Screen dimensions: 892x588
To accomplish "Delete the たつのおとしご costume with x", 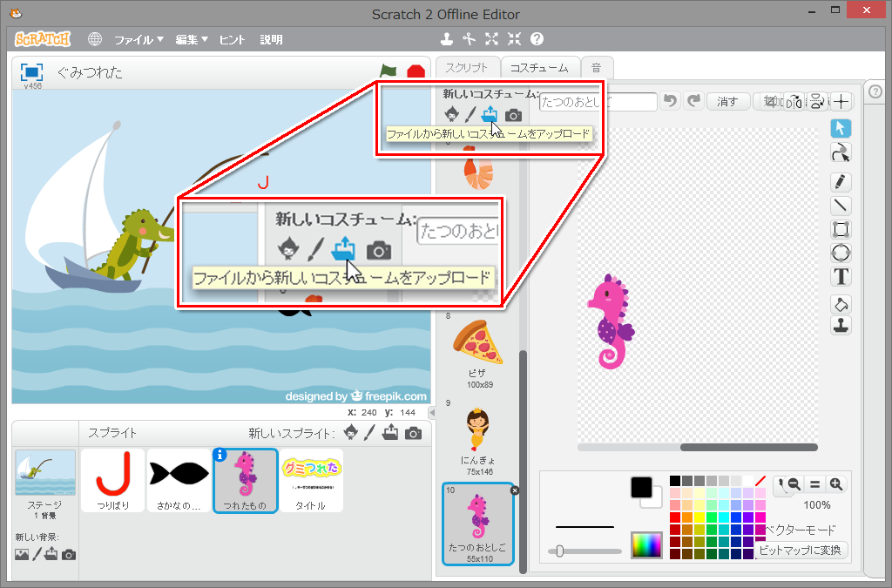I will (x=514, y=490).
